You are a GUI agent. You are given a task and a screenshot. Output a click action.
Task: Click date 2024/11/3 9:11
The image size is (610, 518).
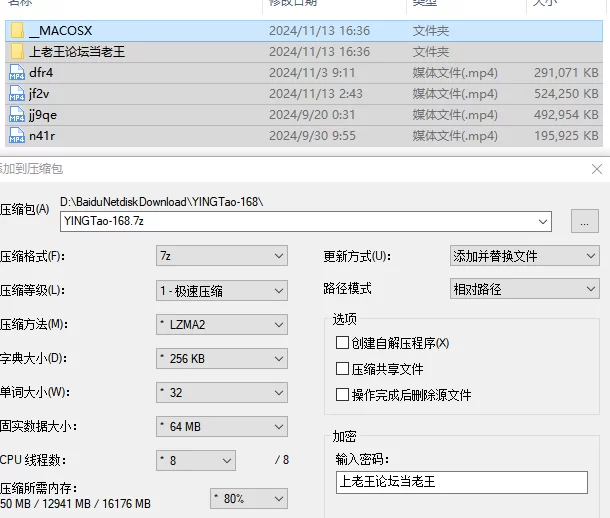(312, 73)
